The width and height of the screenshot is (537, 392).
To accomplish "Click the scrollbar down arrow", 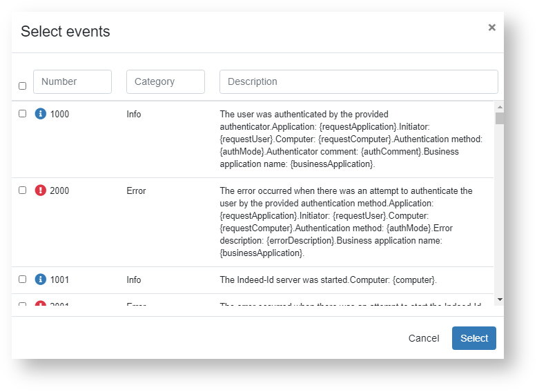I will pos(500,300).
